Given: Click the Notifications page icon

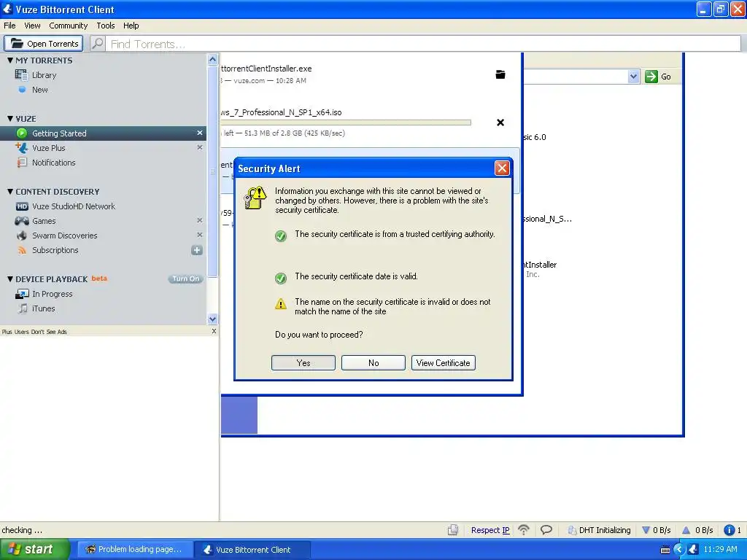Looking at the screenshot, I should pos(22,163).
